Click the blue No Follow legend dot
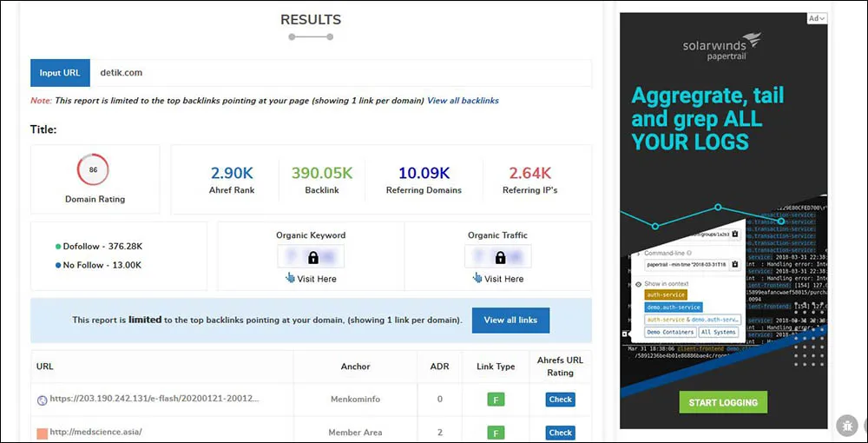This screenshot has width=868, height=443. pyautogui.click(x=58, y=265)
